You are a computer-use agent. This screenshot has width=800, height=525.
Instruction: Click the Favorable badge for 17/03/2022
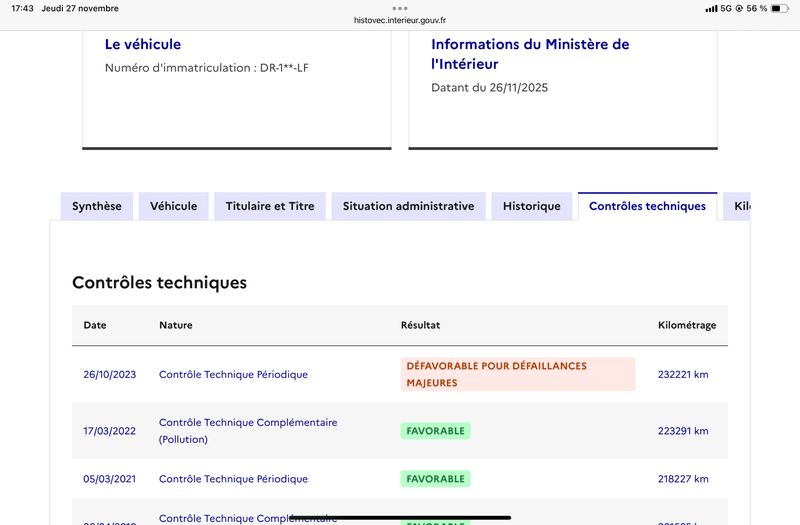[x=435, y=431]
